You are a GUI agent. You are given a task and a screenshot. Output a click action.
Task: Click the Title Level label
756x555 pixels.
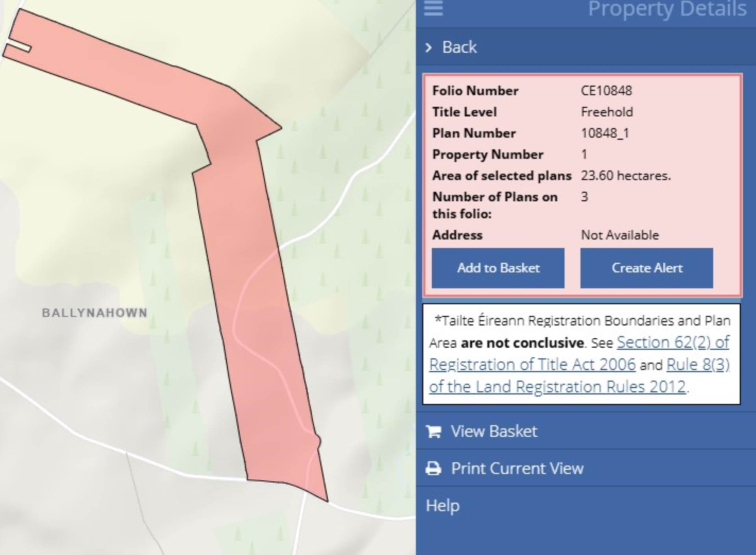[x=464, y=112]
